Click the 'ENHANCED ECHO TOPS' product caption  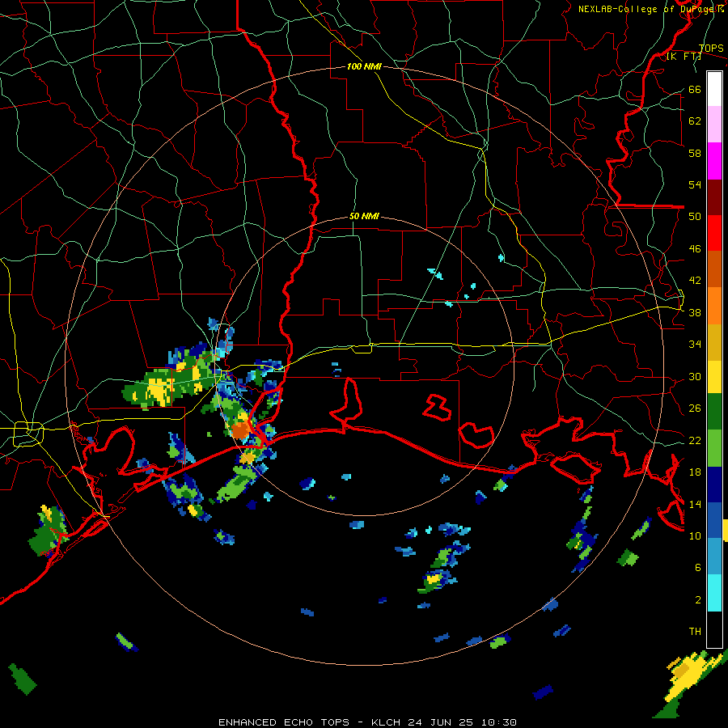284,722
